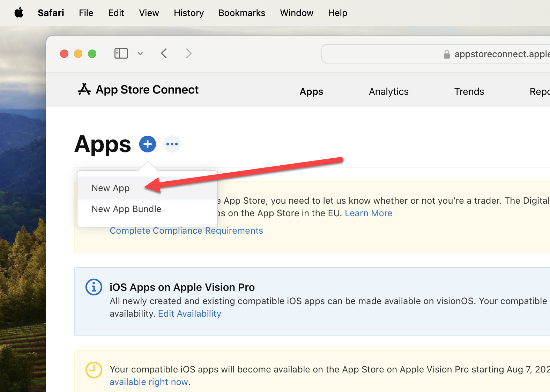Close the Safari window with red button
The width and height of the screenshot is (550, 392).
pos(64,54)
